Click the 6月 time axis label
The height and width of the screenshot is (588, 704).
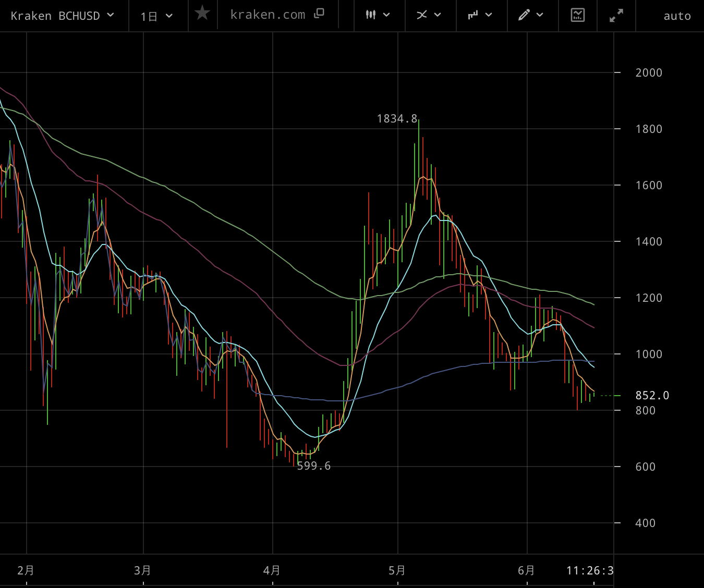pyautogui.click(x=527, y=571)
